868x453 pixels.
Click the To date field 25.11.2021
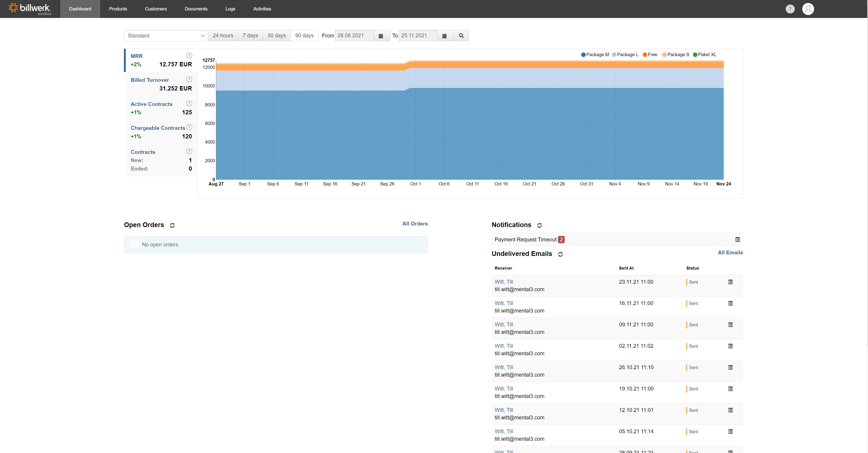tap(418, 36)
